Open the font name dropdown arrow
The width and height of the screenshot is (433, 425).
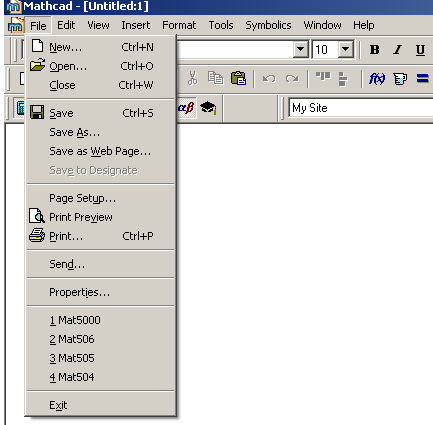[x=300, y=49]
